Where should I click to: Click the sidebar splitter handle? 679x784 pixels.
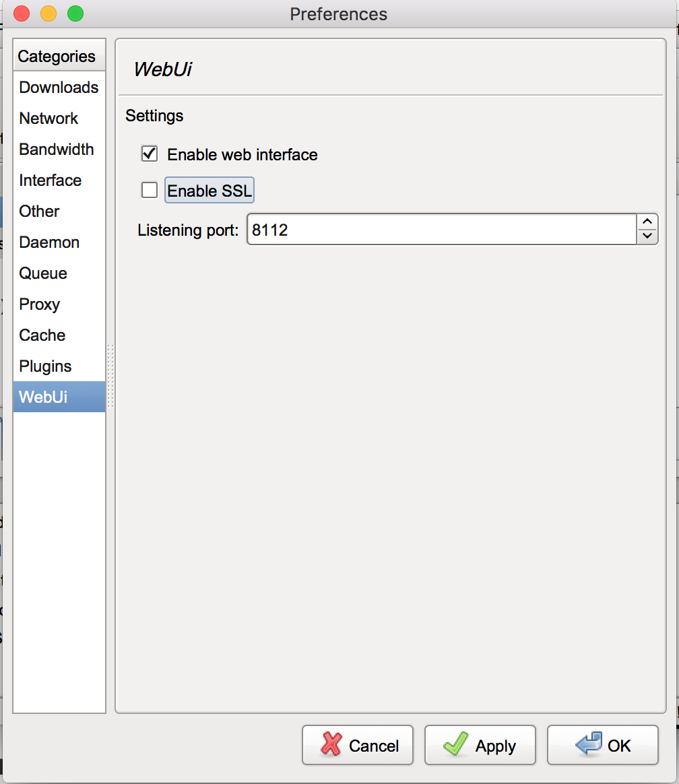pos(110,376)
